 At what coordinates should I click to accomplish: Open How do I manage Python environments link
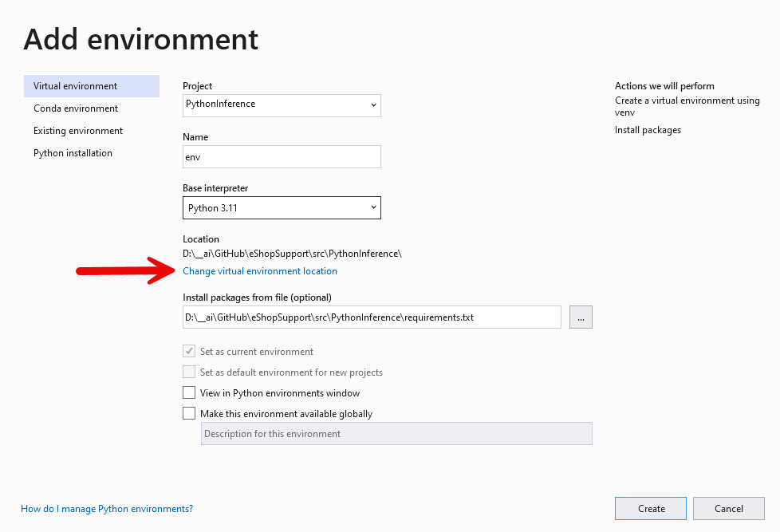[x=107, y=509]
